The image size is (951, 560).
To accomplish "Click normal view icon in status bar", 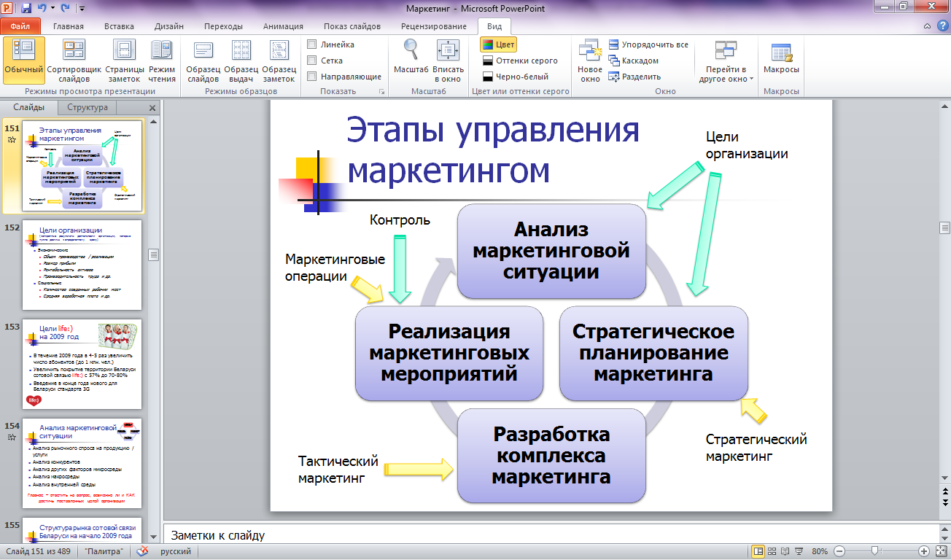I will pos(759,551).
